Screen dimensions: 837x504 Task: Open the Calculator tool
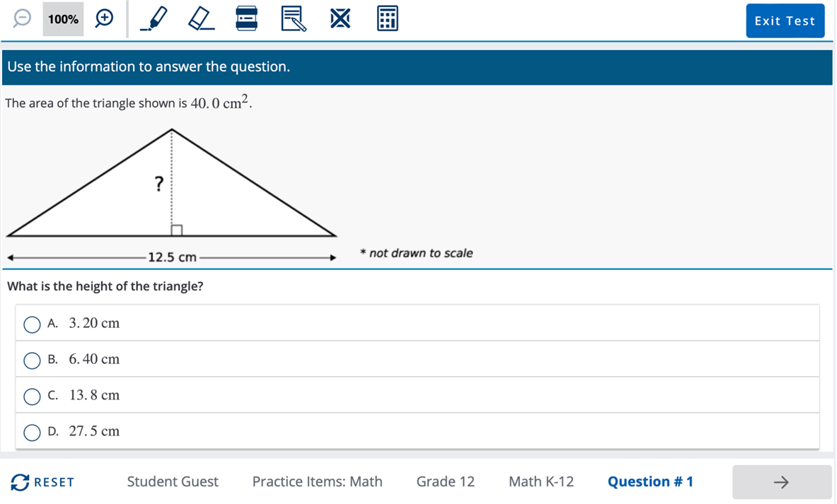point(386,18)
